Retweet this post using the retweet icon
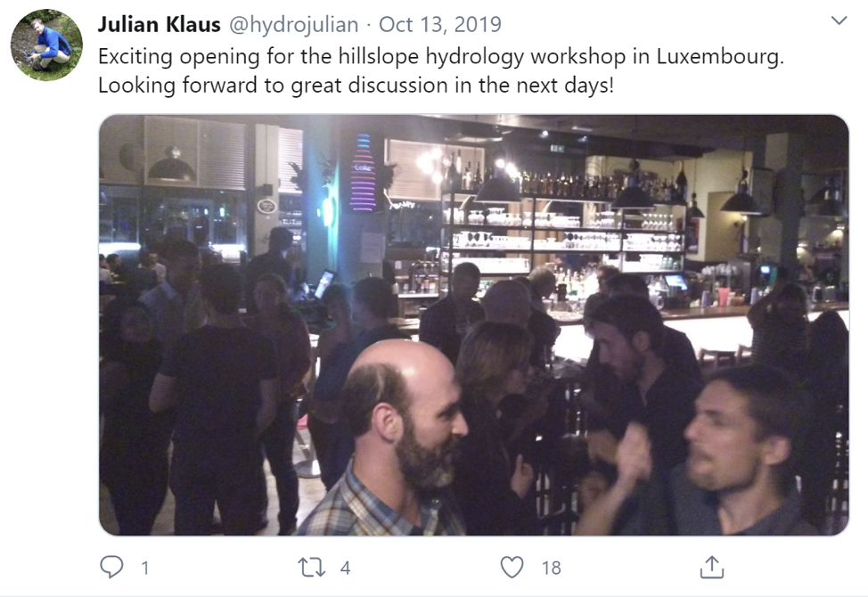This screenshot has width=868, height=597. pos(312,568)
